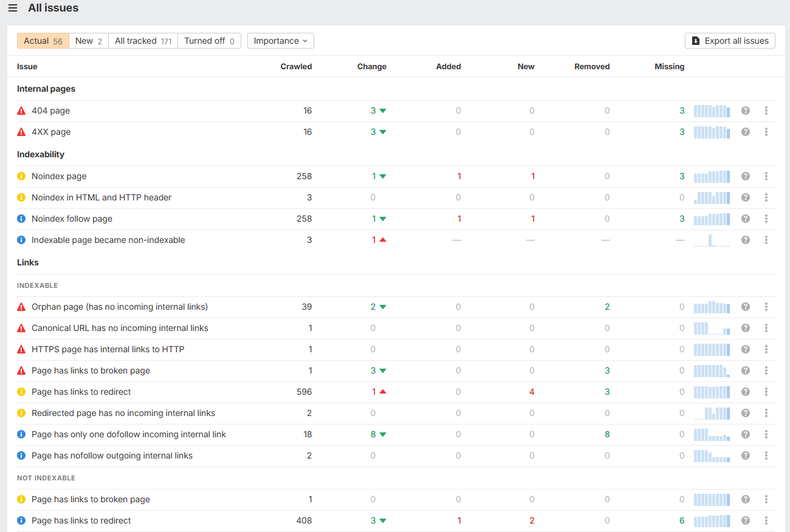This screenshot has height=532, width=790.
Task: Show help for Canonical URL has no incoming links
Action: point(746,328)
